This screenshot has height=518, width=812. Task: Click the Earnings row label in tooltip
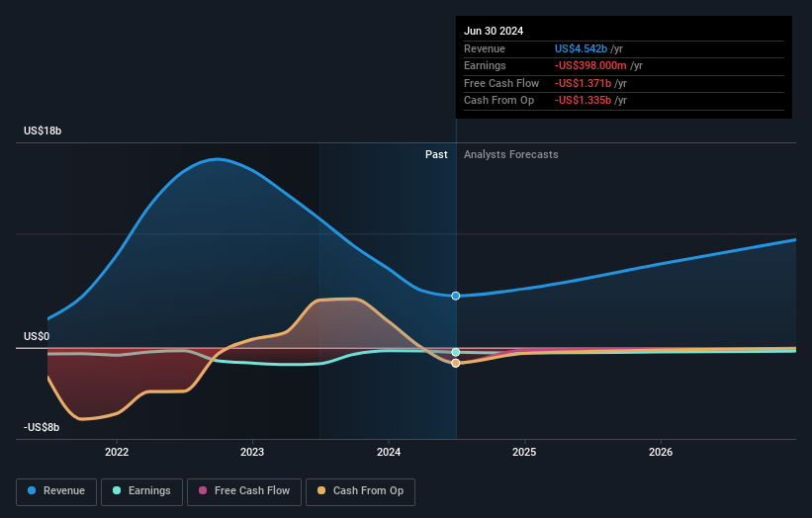click(x=485, y=65)
